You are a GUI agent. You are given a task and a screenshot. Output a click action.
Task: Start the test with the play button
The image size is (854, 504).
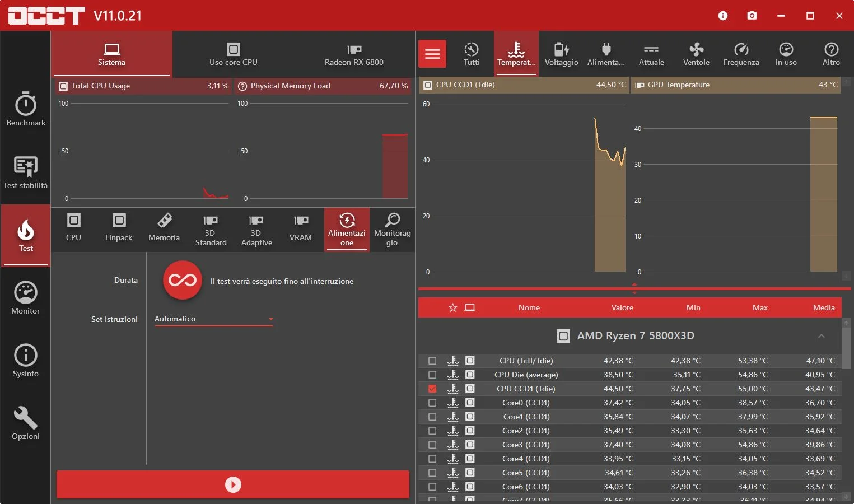coord(233,484)
